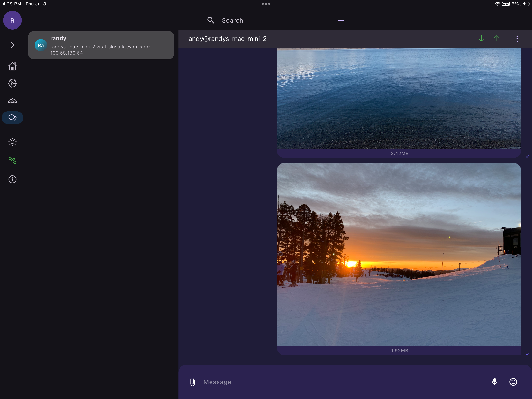This screenshot has width=532, height=399.
Task: Click the green connection status icon
Action: coord(12,161)
